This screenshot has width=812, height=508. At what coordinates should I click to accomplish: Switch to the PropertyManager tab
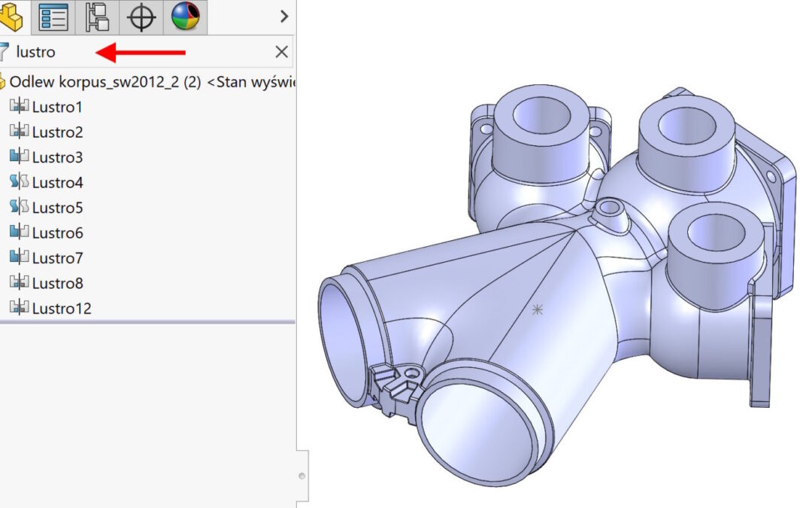click(x=53, y=17)
